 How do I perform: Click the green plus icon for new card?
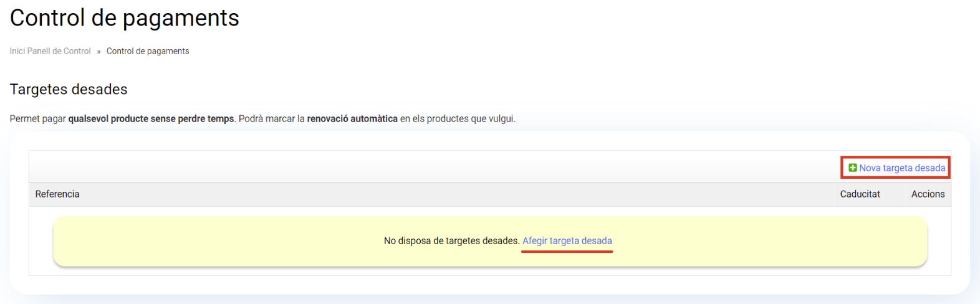click(852, 168)
